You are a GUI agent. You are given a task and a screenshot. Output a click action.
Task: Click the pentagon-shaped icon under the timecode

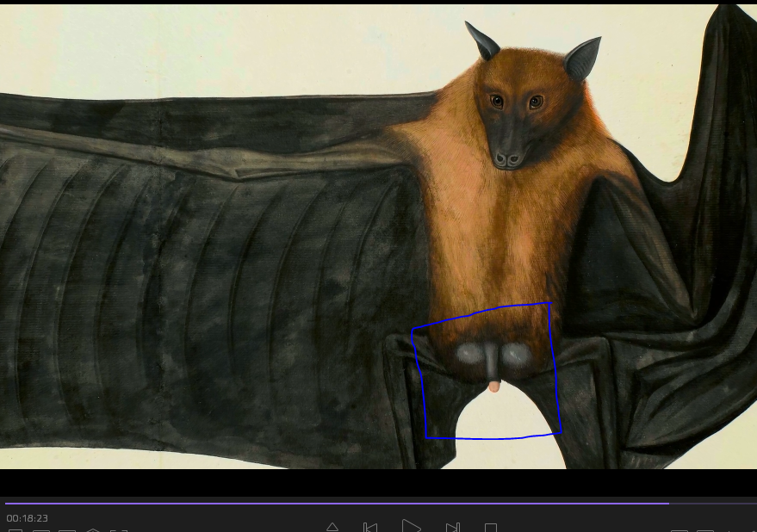93,530
